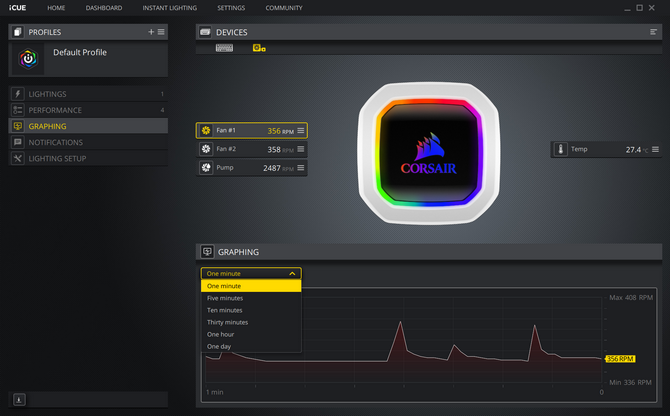Minimize the iCUE window
Viewport: 670px width, 416px height.
click(x=627, y=8)
